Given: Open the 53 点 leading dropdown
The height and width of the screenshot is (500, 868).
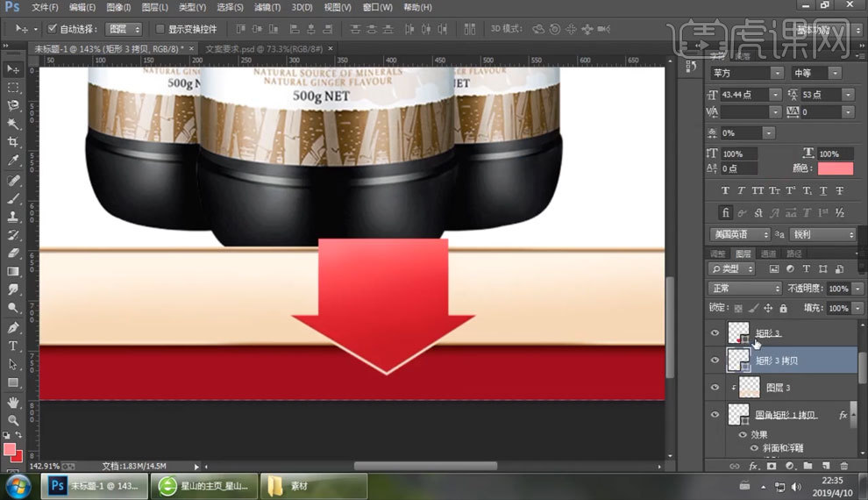Looking at the screenshot, I should click(848, 95).
